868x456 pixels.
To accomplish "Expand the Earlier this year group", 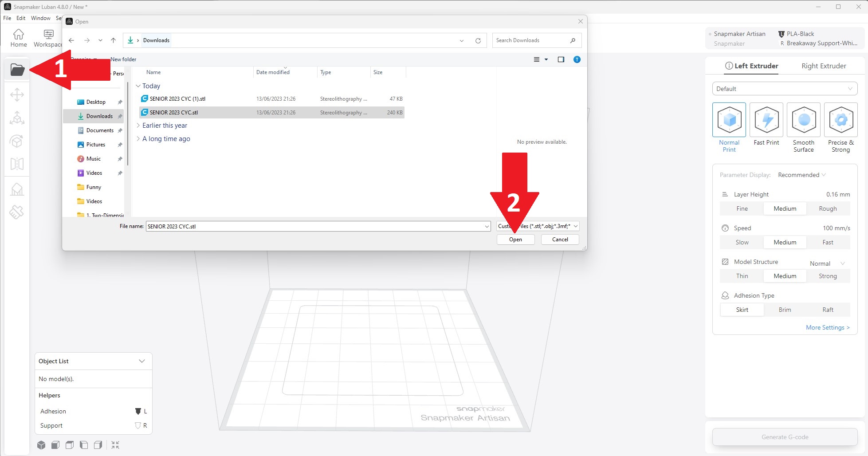I will coord(138,126).
